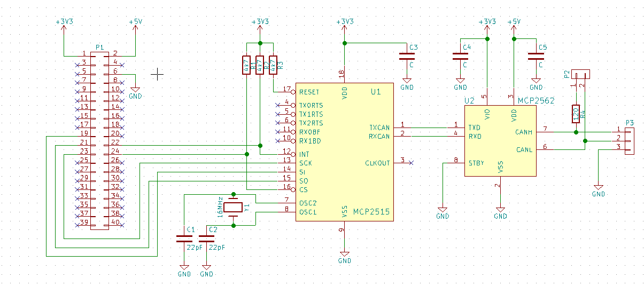Select the 16MHz crystal Y1 symbol
The image size is (644, 286).
click(x=233, y=208)
